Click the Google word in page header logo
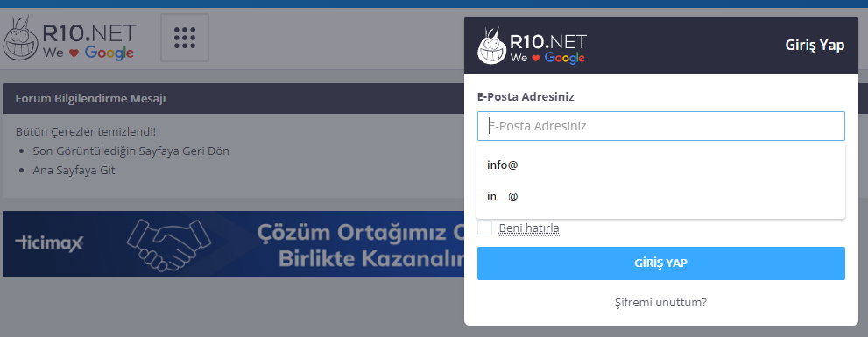The image size is (868, 337). click(109, 53)
